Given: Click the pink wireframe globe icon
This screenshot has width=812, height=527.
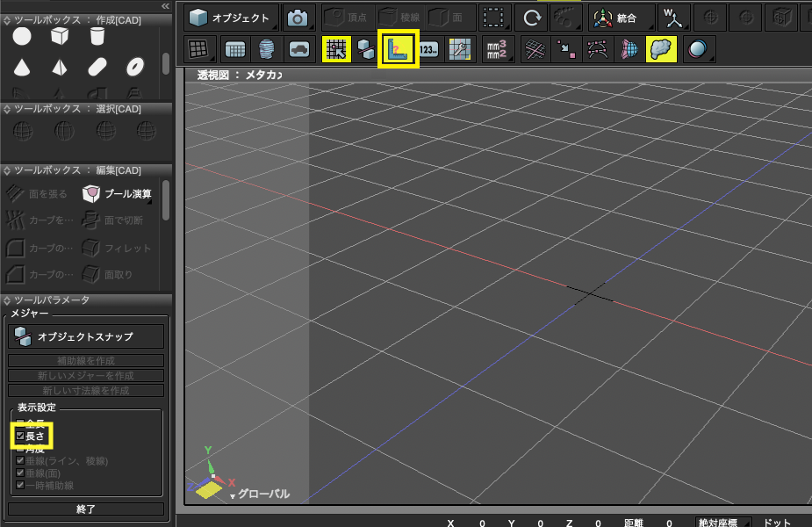Looking at the screenshot, I should click(x=629, y=50).
